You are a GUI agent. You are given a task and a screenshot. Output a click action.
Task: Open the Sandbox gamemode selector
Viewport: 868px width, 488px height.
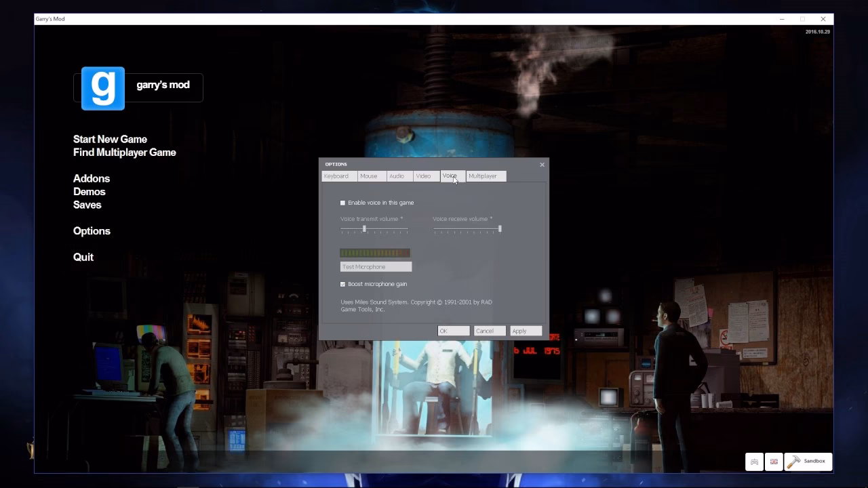coord(808,462)
